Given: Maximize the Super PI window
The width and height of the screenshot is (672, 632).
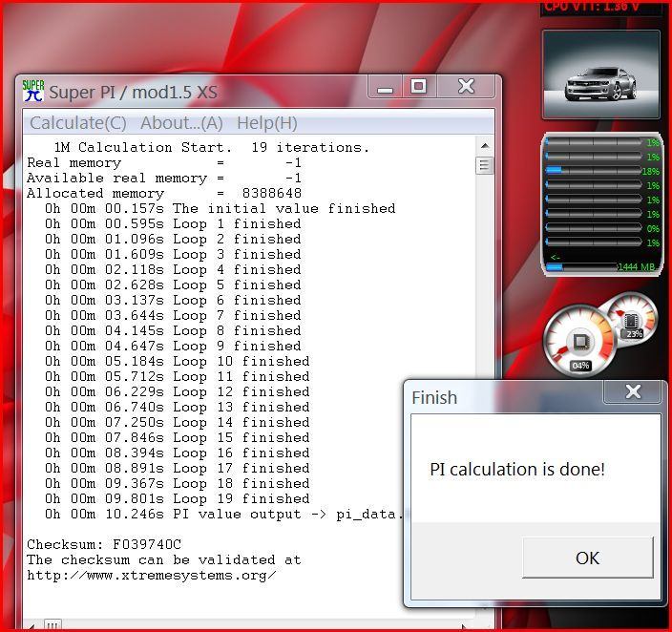Looking at the screenshot, I should point(419,87).
